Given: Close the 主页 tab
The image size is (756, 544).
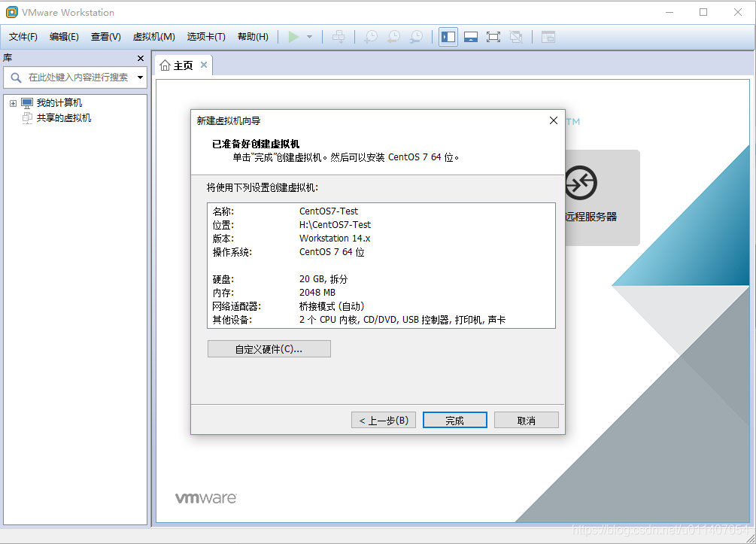Looking at the screenshot, I should point(204,65).
